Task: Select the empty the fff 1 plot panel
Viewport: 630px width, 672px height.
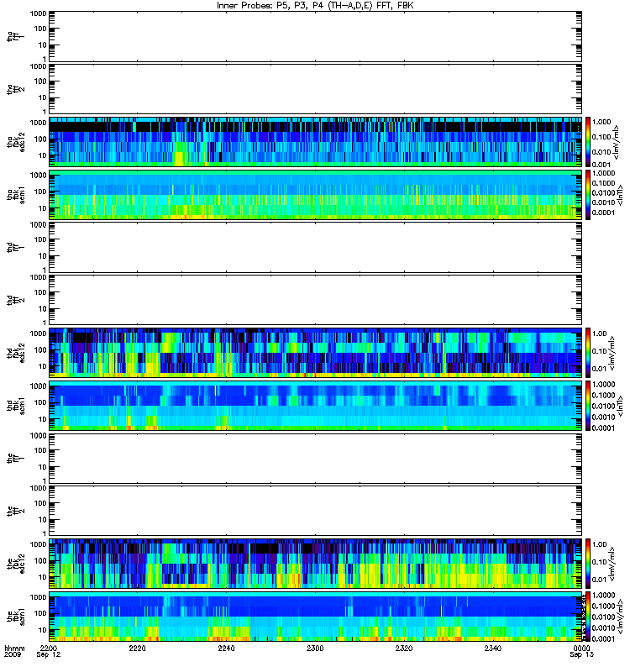Action: tap(316, 458)
